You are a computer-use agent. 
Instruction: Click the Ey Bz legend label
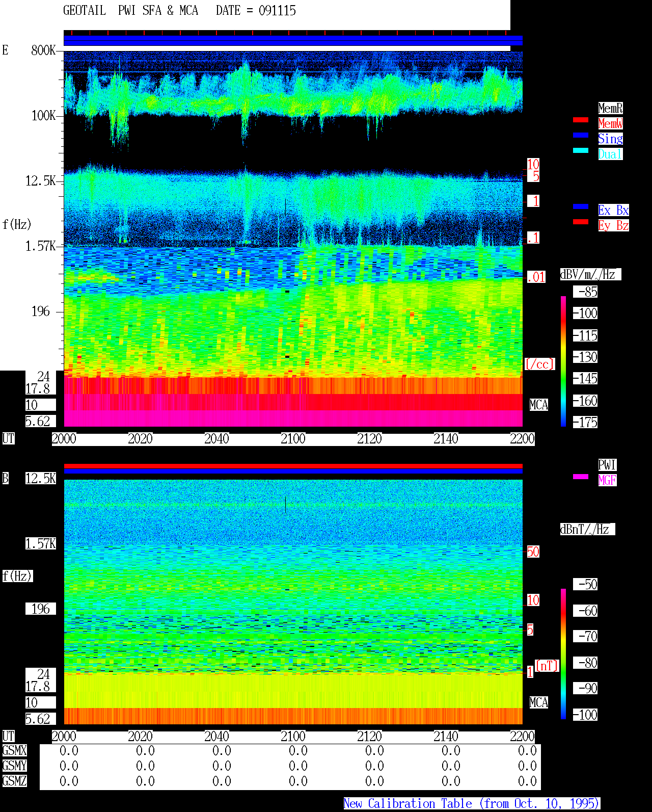[613, 225]
